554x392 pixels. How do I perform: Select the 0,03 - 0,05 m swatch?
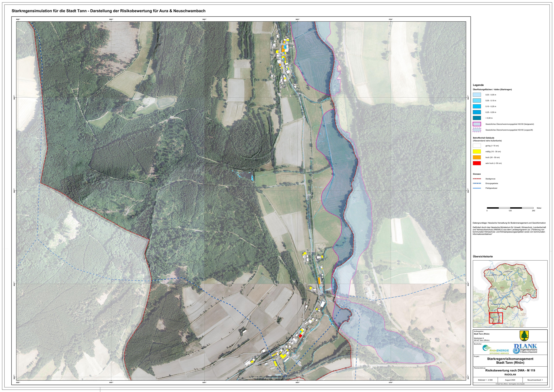click(x=477, y=95)
